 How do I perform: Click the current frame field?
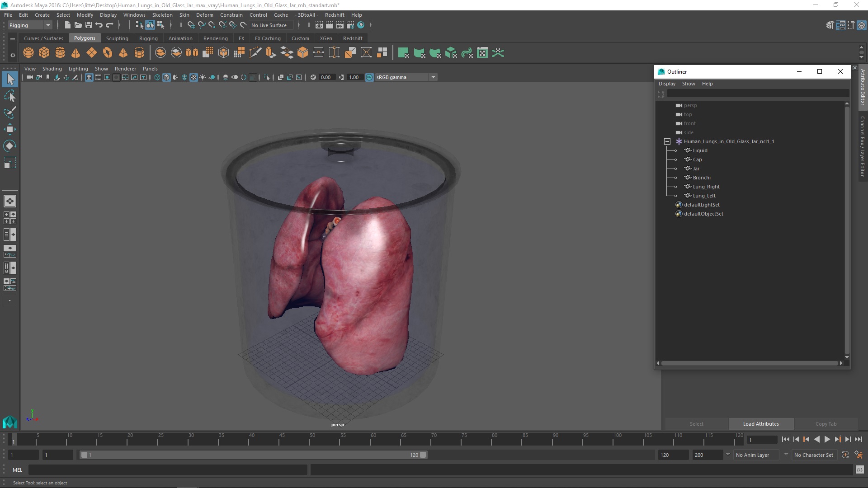(762, 440)
